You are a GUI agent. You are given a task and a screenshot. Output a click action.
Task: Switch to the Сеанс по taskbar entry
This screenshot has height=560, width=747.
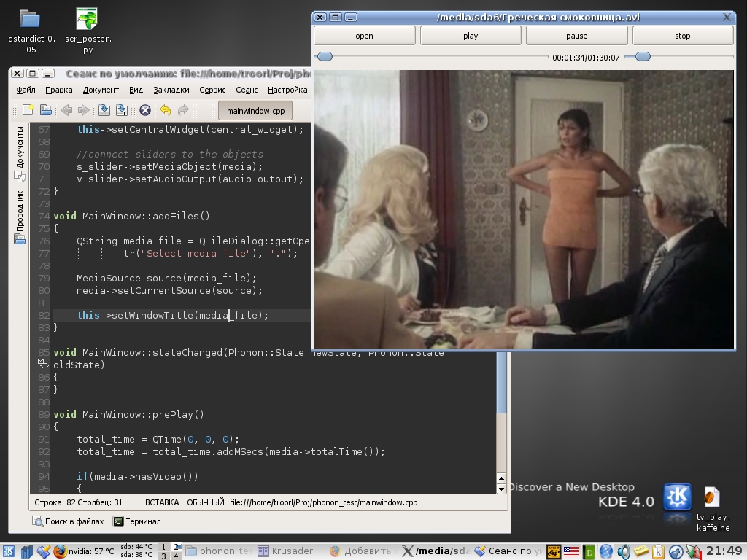click(508, 551)
